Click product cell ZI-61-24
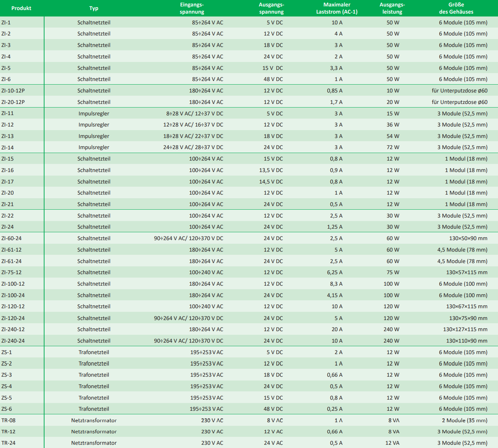The width and height of the screenshot is (498, 448). point(11,261)
